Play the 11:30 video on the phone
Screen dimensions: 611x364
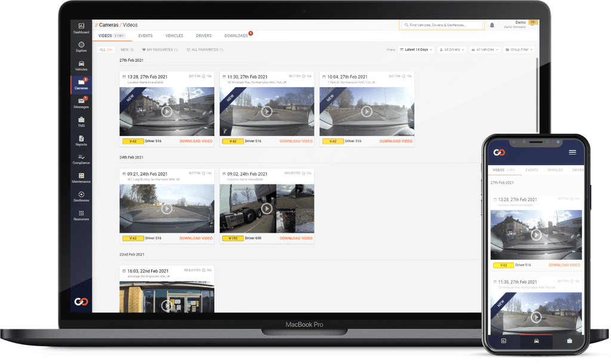(536, 317)
